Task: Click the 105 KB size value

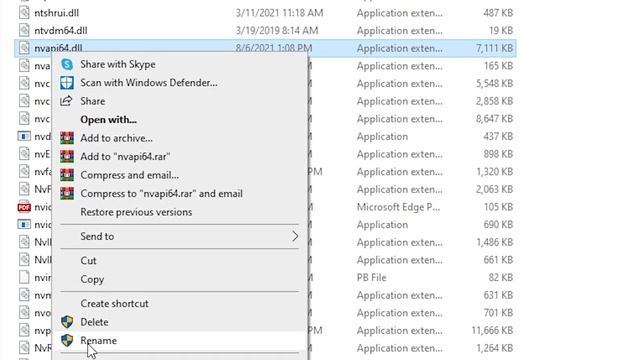Action: pos(498,207)
